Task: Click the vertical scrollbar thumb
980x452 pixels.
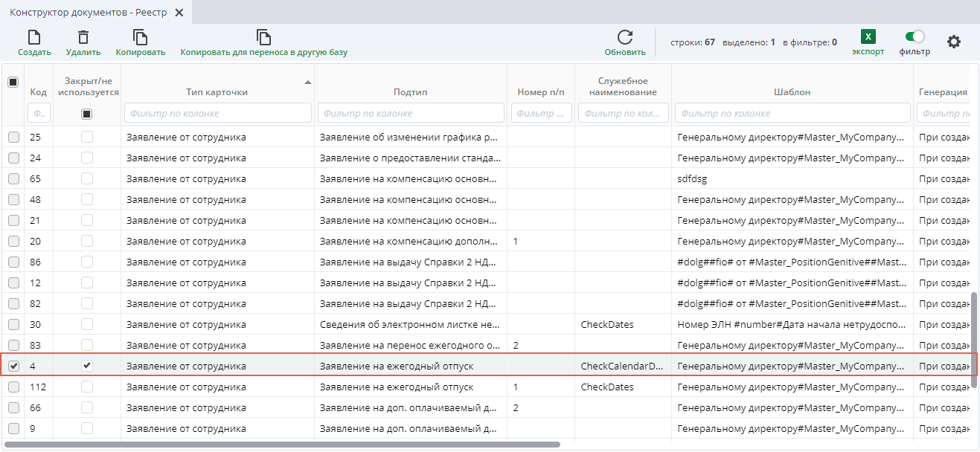Action: click(974, 338)
